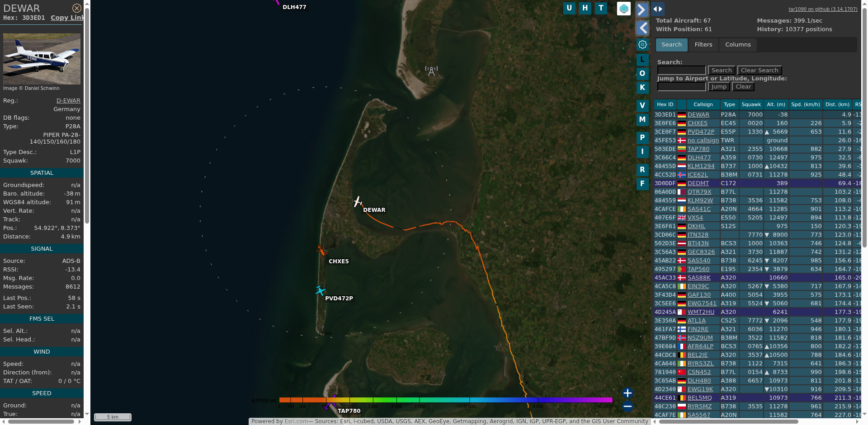Open the map layer switcher icon

click(624, 9)
